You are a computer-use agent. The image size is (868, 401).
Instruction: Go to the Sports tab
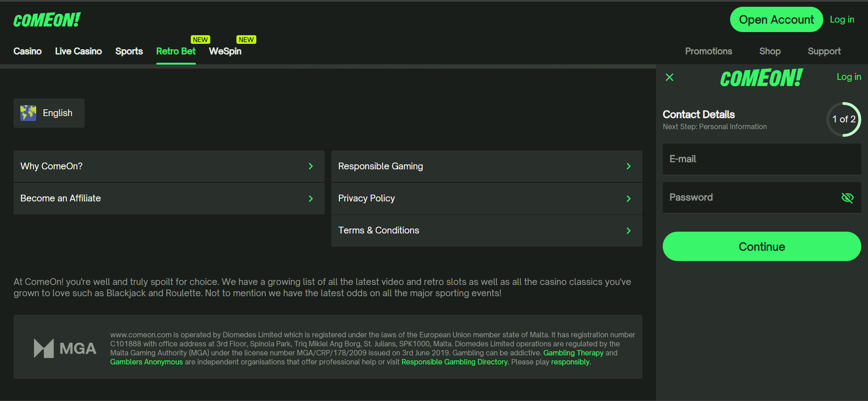129,51
